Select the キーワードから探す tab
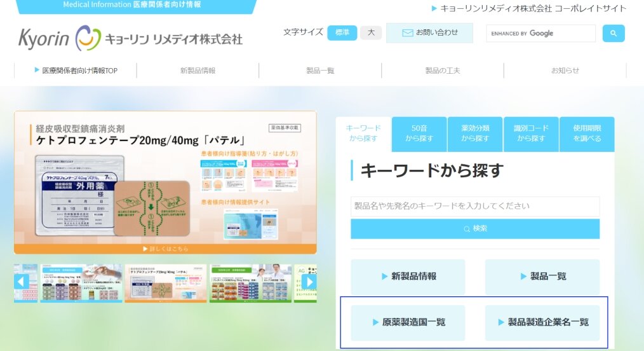644x351 pixels. (x=363, y=134)
